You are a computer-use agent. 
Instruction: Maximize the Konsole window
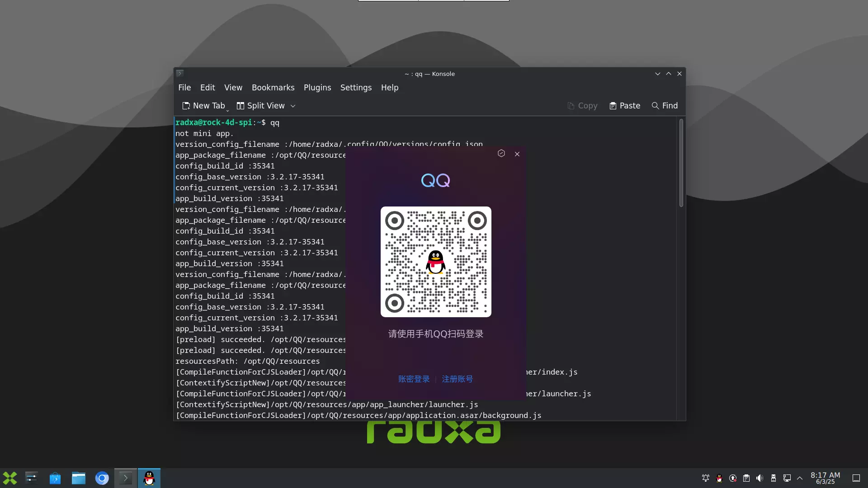pos(669,74)
